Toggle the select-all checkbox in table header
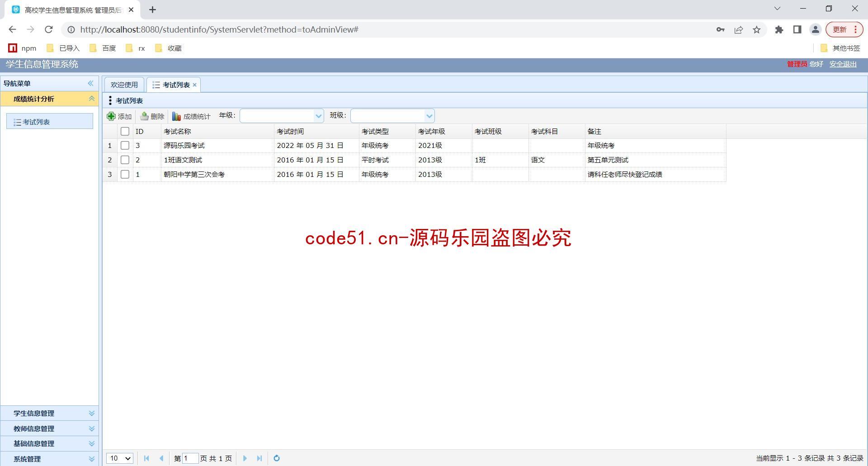 pyautogui.click(x=125, y=132)
